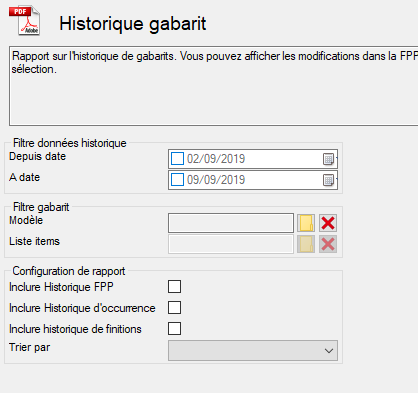Screen dimensions: 418x393
Task: Open calendar picker for A date
Action: [x=329, y=180]
